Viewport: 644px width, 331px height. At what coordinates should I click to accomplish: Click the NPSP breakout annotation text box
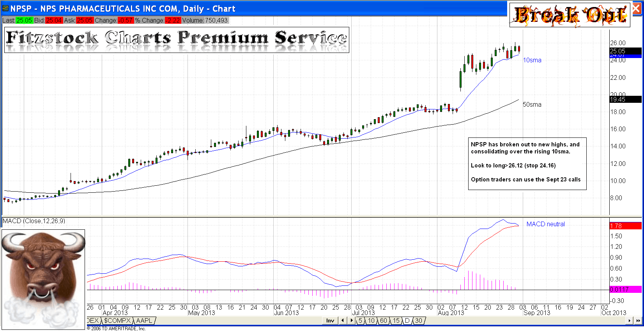tap(527, 164)
